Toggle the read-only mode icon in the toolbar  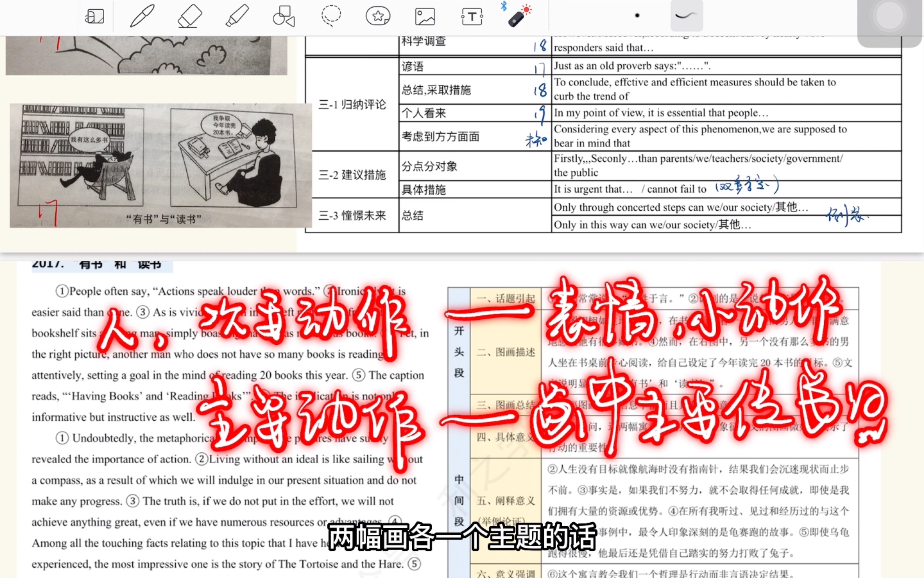95,17
